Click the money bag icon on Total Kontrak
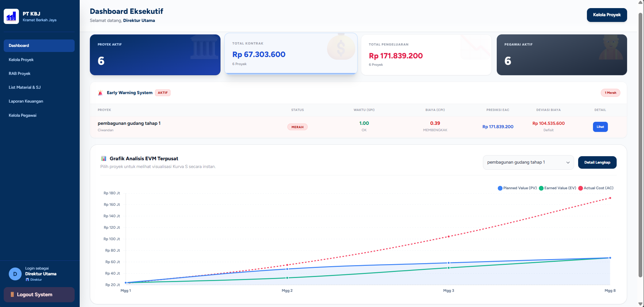The height and width of the screenshot is (307, 644). 341,47
